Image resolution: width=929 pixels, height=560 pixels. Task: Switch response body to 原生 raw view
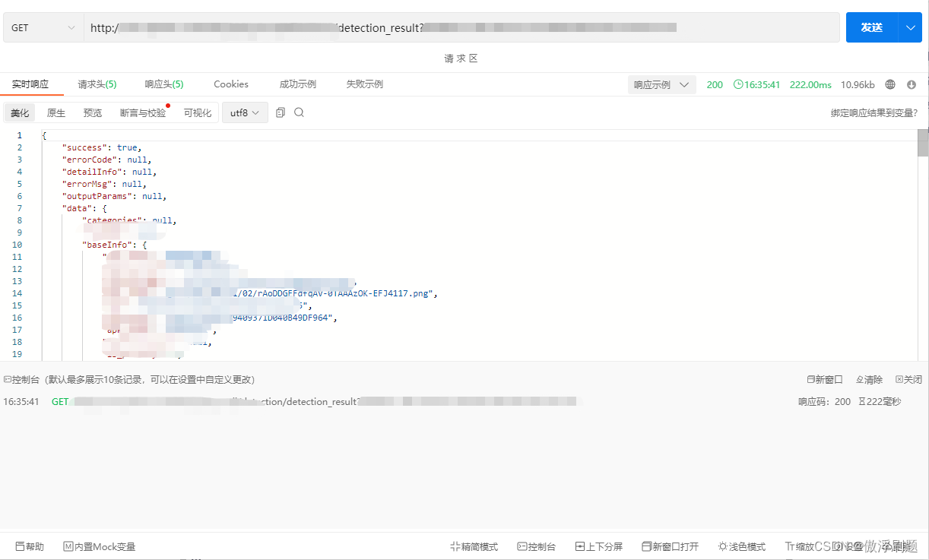pos(55,112)
